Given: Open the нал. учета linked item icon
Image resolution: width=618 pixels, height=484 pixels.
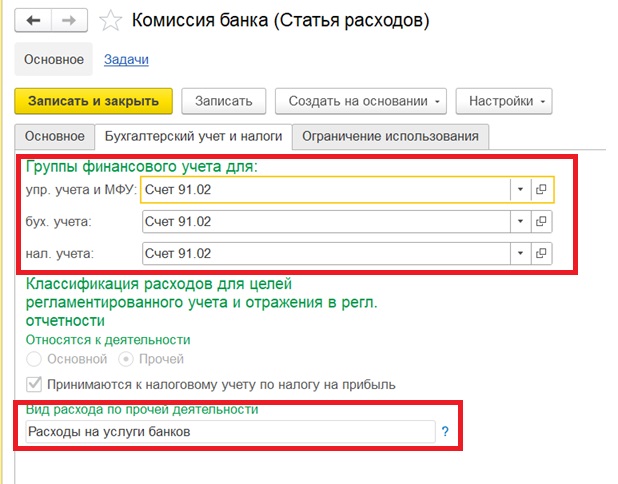Looking at the screenshot, I should click(541, 253).
